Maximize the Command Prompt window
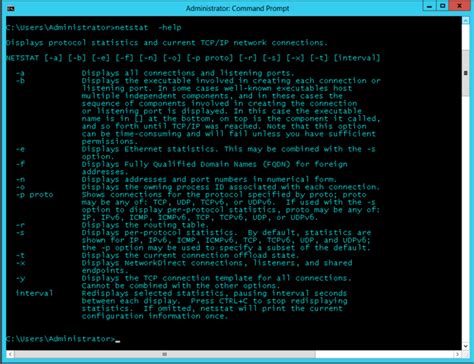This screenshot has width=474, height=364. pyautogui.click(x=442, y=6)
